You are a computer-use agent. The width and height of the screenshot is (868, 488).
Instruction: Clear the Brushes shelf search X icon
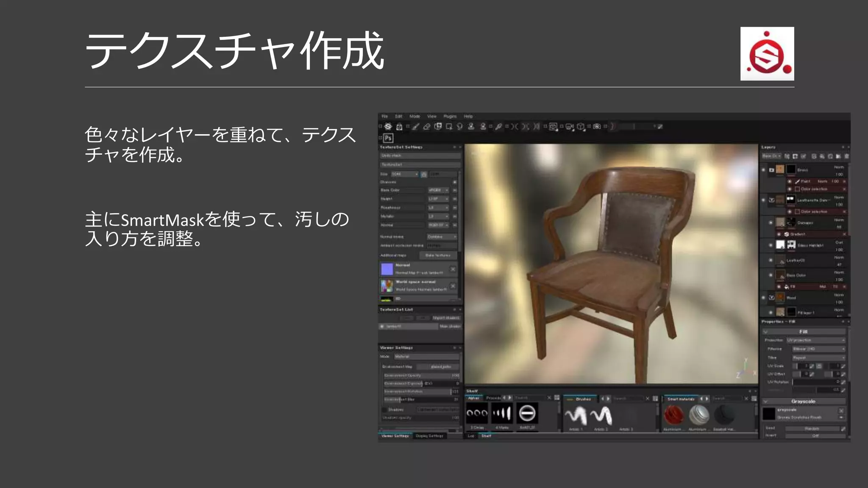(x=647, y=398)
